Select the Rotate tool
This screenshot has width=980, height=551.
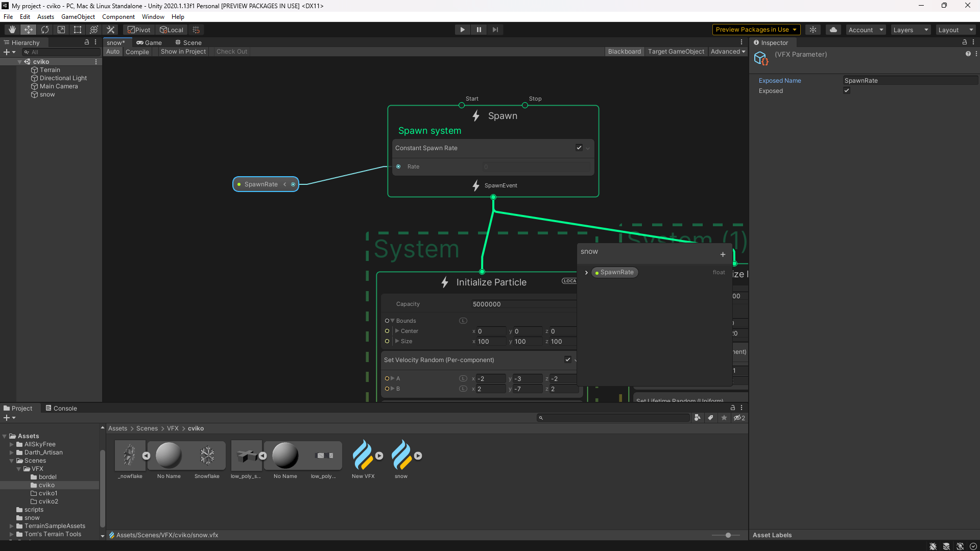(45, 30)
